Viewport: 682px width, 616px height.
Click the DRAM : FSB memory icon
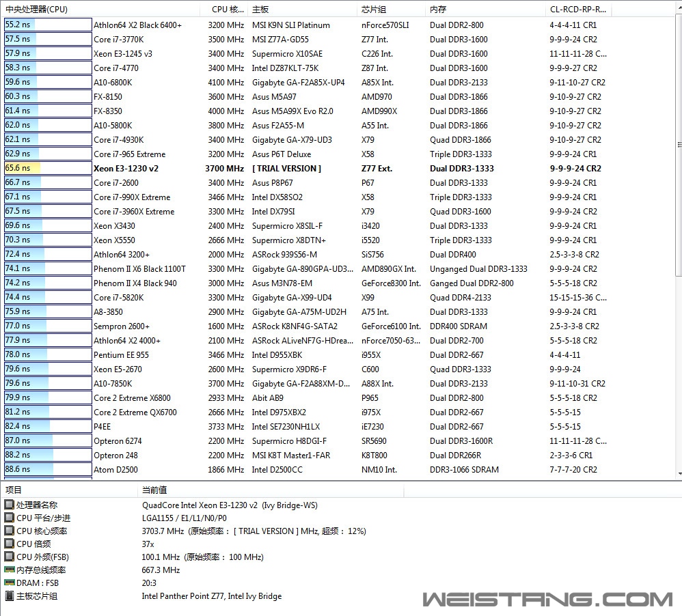click(9, 583)
